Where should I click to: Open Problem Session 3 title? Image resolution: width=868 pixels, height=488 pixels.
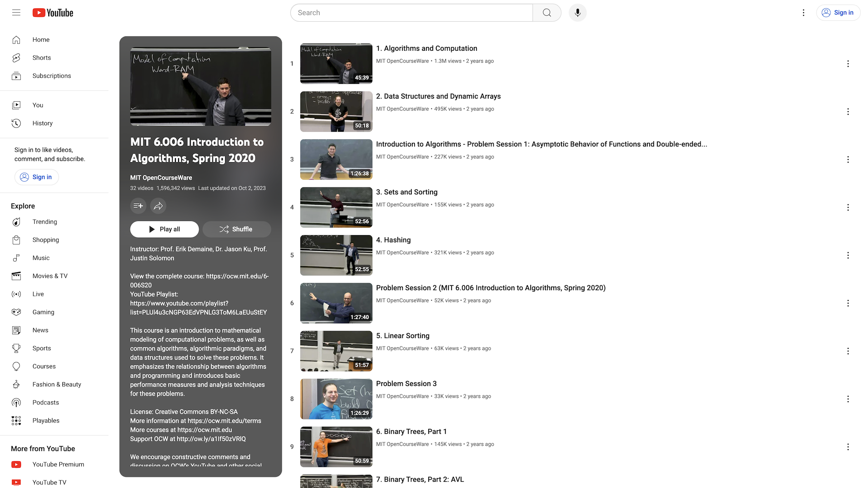click(x=406, y=384)
